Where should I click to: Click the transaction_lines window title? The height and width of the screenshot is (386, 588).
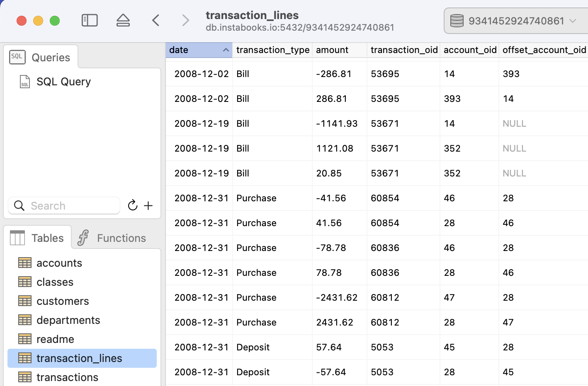[x=252, y=15]
